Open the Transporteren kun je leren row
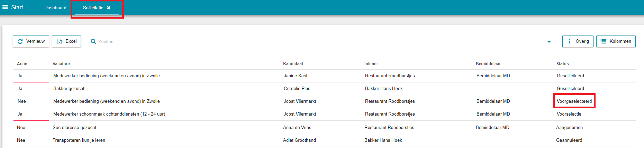The image size is (644, 148). (x=325, y=140)
